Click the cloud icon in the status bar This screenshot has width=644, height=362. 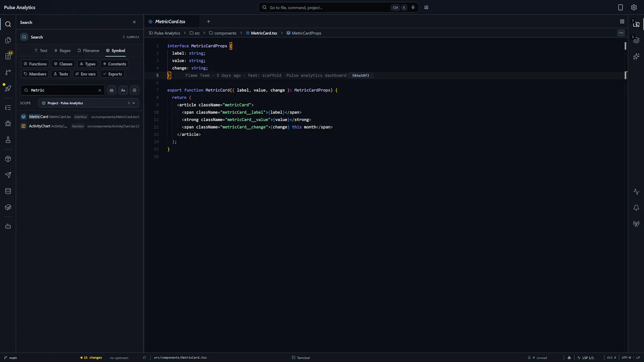(569, 358)
